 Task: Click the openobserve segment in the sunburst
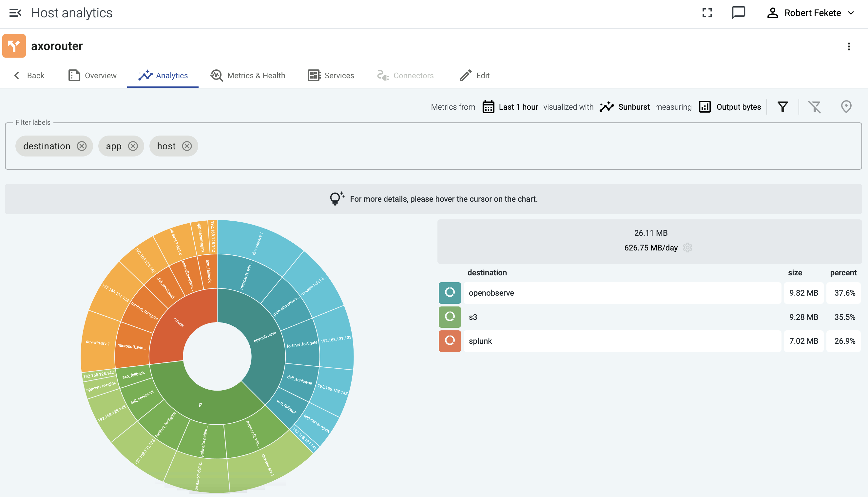(x=265, y=337)
